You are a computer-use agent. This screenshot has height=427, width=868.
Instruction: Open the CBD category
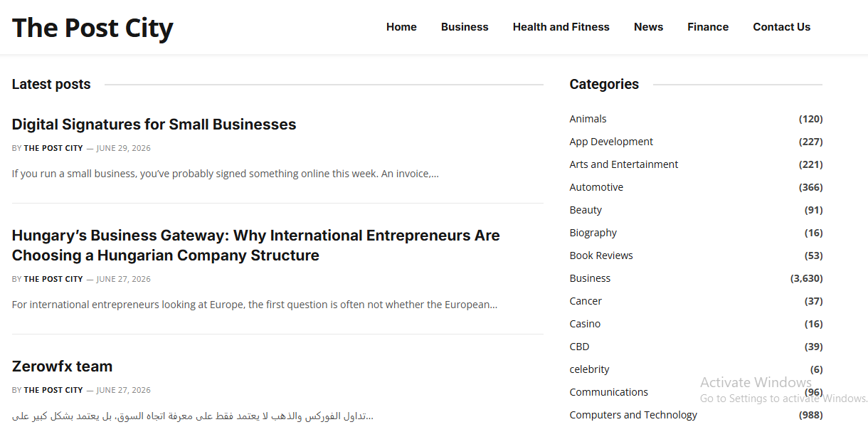click(579, 347)
